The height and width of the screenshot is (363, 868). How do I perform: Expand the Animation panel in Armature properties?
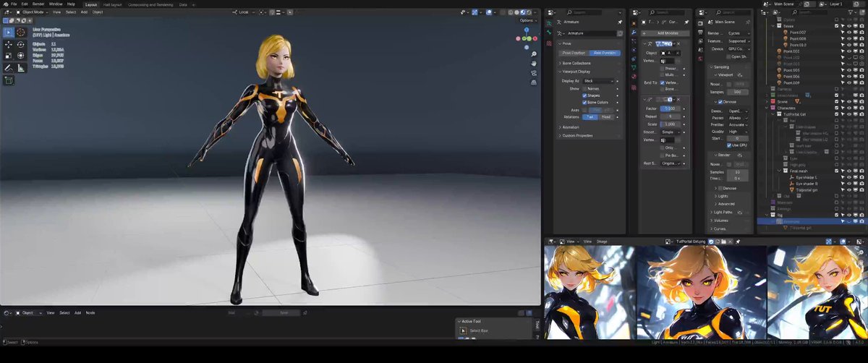(x=571, y=127)
